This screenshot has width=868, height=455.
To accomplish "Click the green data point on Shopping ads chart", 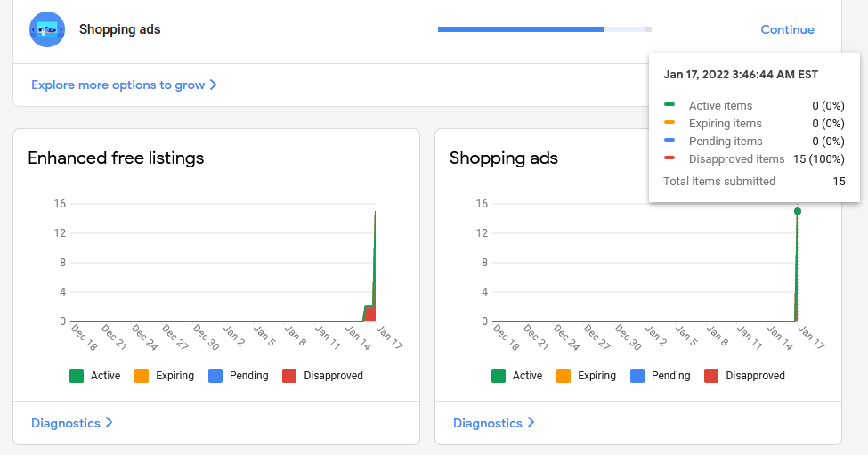I will (x=798, y=211).
